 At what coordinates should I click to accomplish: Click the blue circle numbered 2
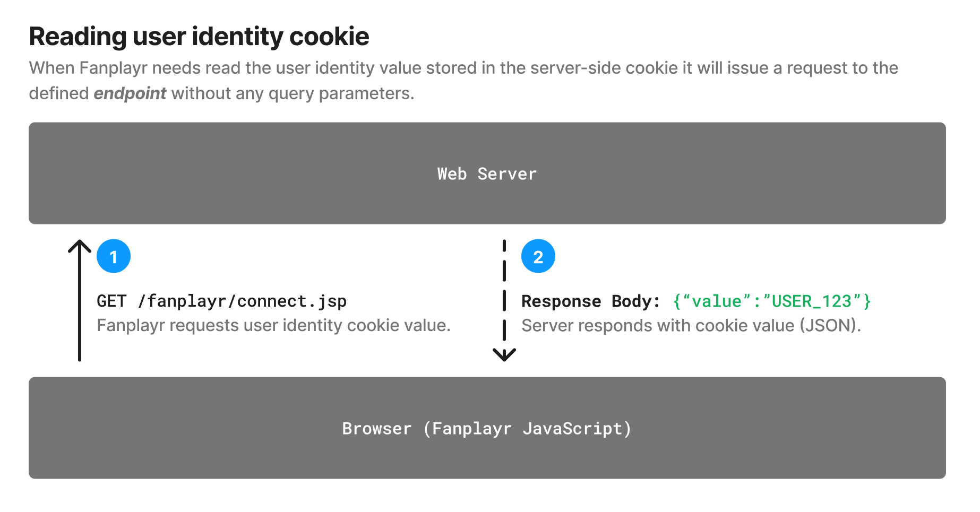(538, 256)
